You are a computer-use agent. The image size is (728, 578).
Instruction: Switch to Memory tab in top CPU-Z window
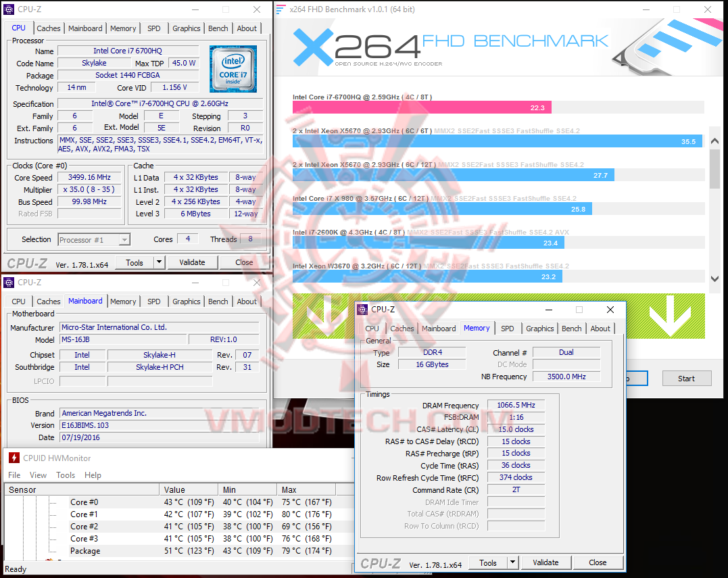tap(123, 28)
